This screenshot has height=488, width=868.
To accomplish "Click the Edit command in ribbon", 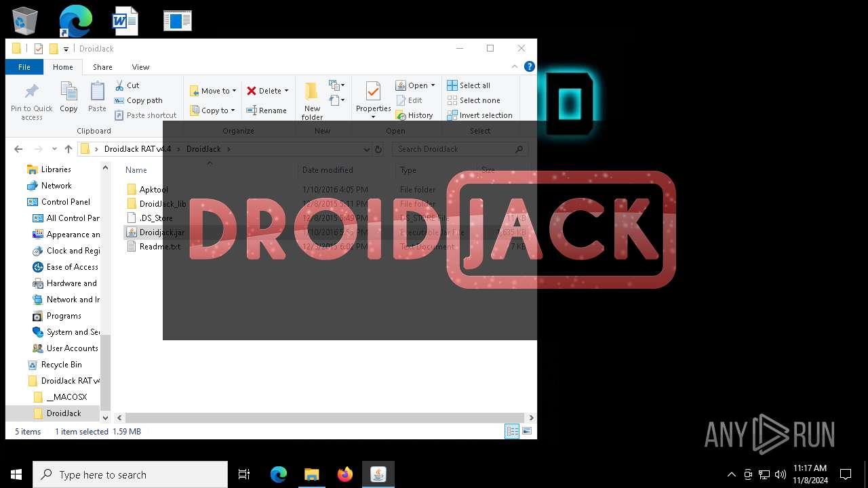I will [x=409, y=100].
